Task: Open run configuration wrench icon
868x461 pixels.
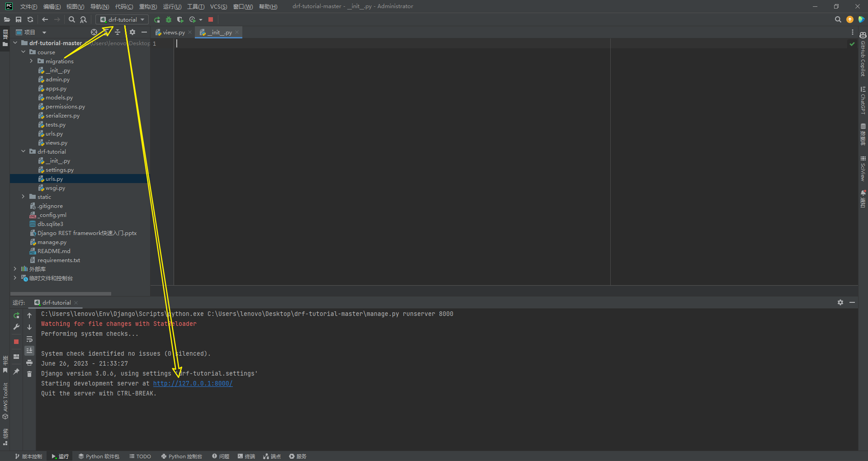Action: click(x=16, y=327)
